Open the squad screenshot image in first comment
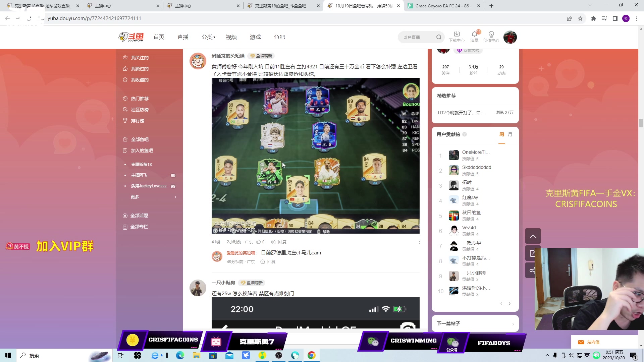 (315, 156)
